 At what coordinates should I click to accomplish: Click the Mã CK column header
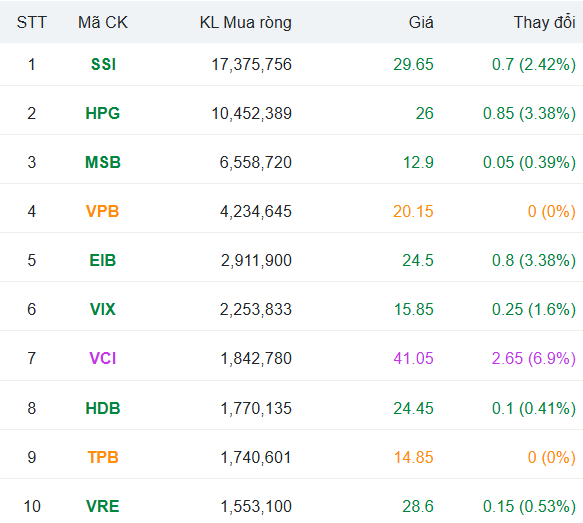(103, 22)
